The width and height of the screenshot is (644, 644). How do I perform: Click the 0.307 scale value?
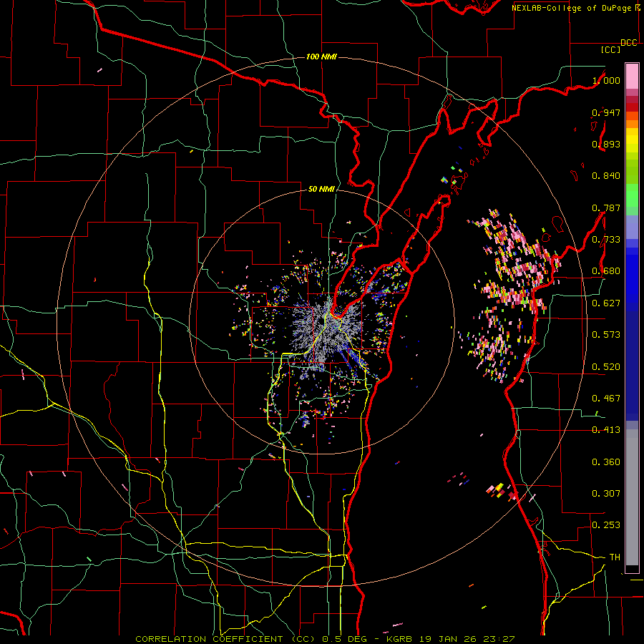(x=606, y=494)
